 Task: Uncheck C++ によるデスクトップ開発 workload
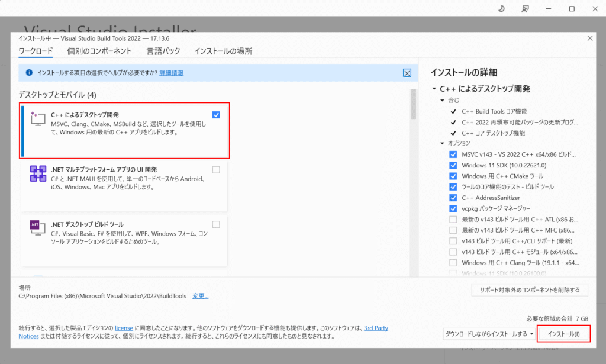[x=216, y=115]
